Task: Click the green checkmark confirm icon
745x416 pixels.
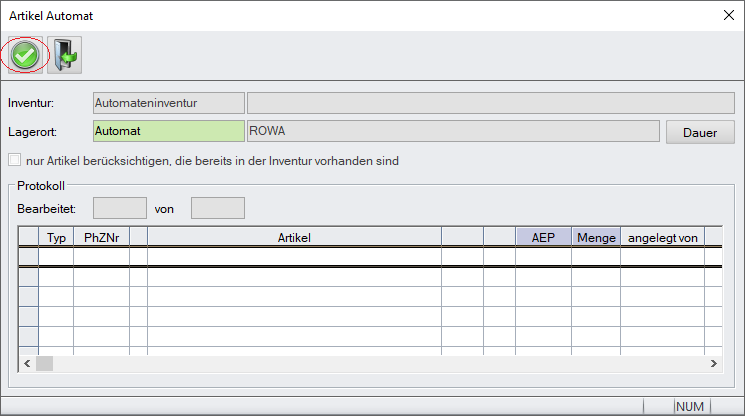Action: (x=25, y=55)
